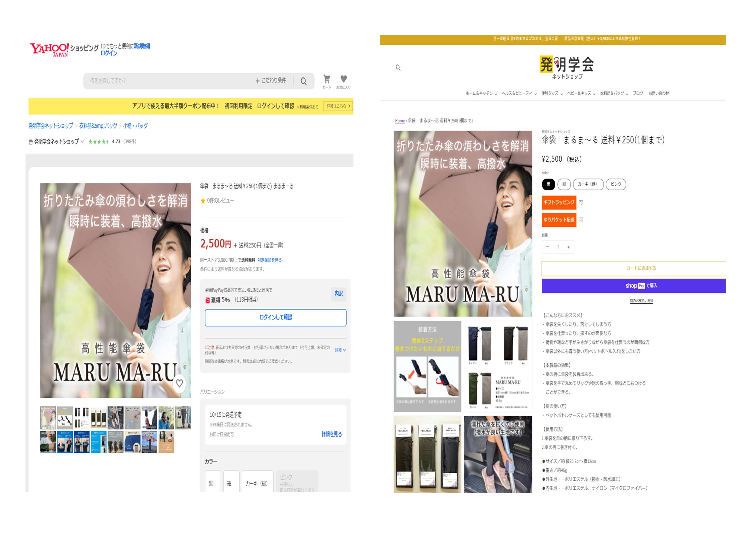Click the magnifier search button in Yahoo search bar

point(304,81)
